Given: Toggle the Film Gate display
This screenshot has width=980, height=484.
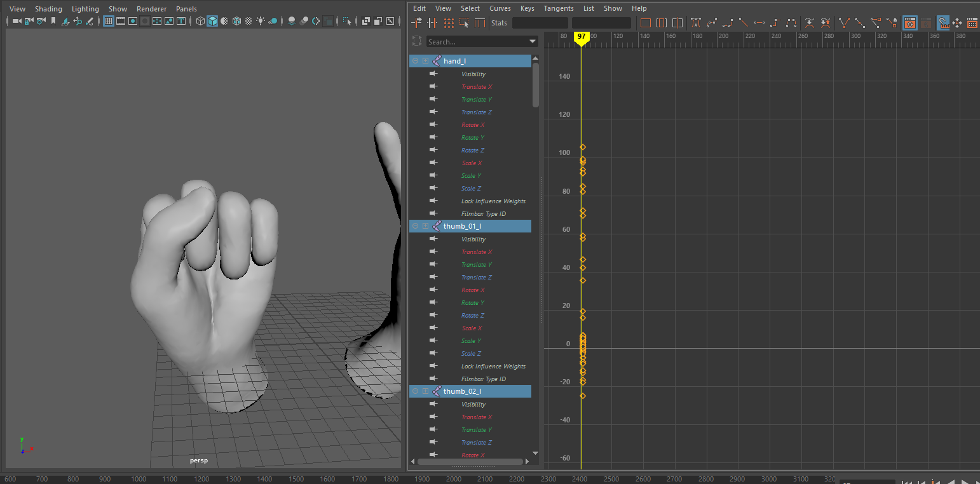Looking at the screenshot, I should pos(121,21).
